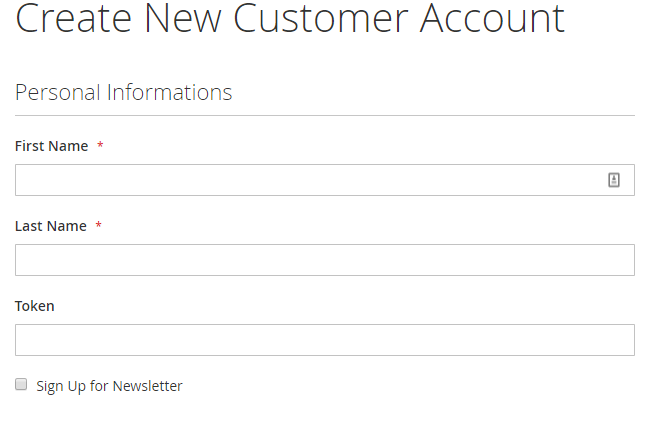Click the word 'Newsletter' beside the checkbox

click(147, 386)
